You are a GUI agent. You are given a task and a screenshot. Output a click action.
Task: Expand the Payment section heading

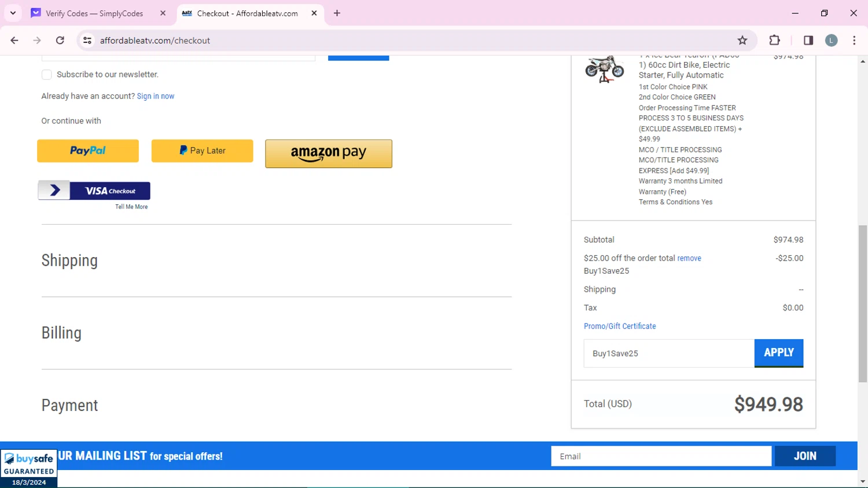(x=69, y=405)
